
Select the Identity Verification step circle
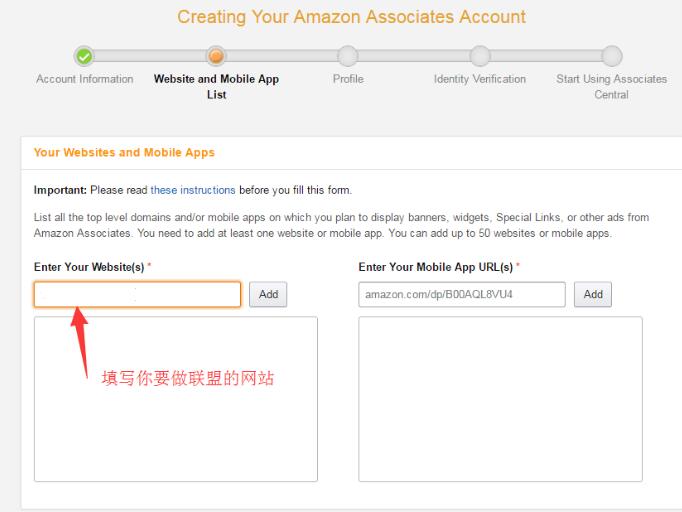pyautogui.click(x=480, y=56)
